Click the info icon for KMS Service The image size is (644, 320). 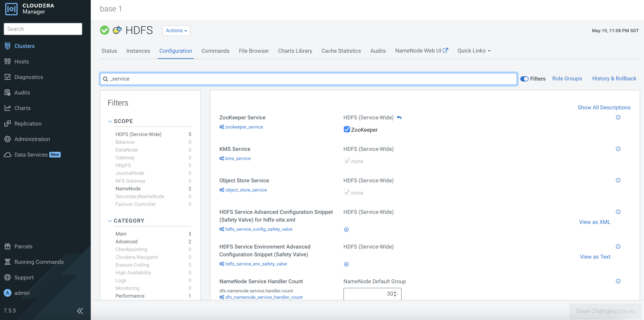click(618, 149)
